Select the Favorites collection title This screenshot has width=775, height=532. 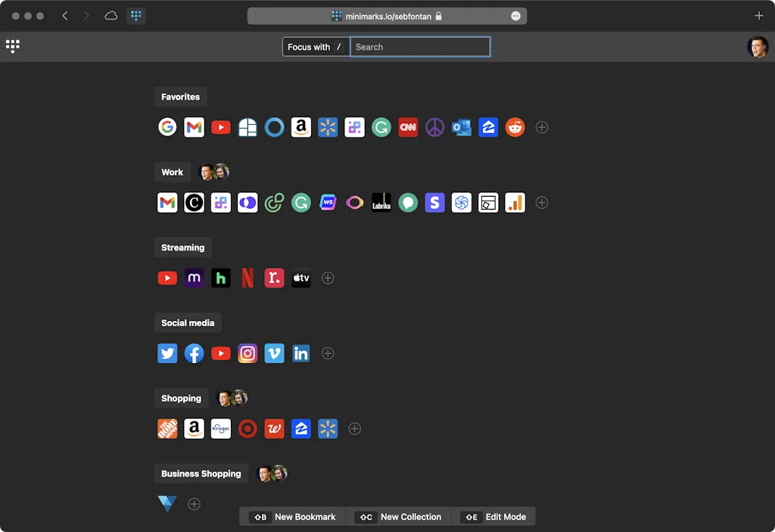180,97
